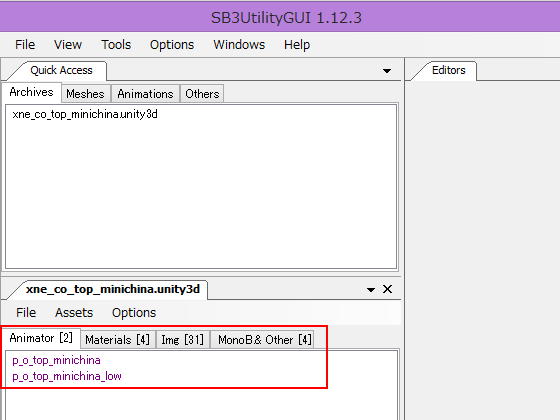Viewport: 560px width, 420px height.
Task: Select xne_co_top_minichina.unity3d in Archives list
Action: tap(85, 114)
